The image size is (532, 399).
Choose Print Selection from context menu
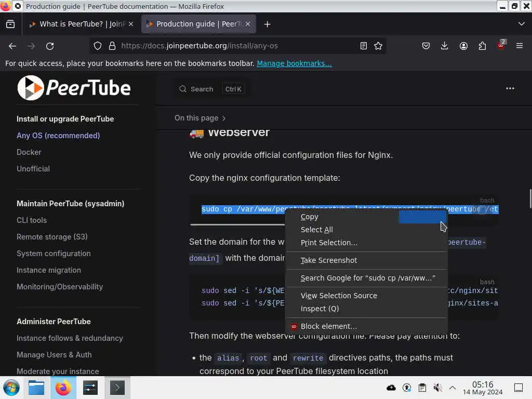point(366,243)
